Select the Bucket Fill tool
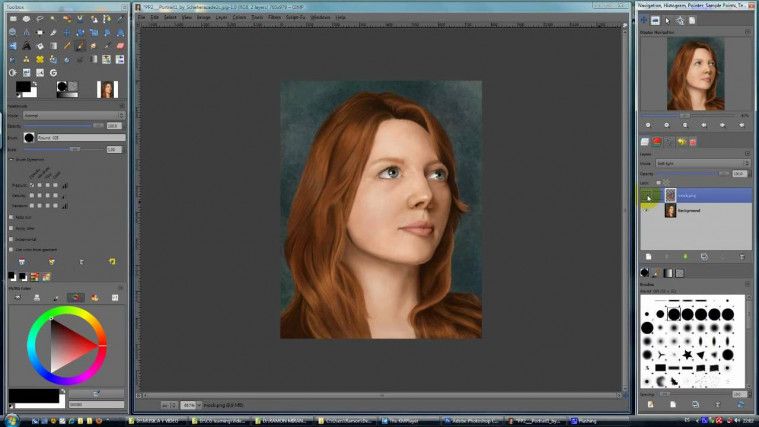This screenshot has height=427, width=759. (40, 46)
